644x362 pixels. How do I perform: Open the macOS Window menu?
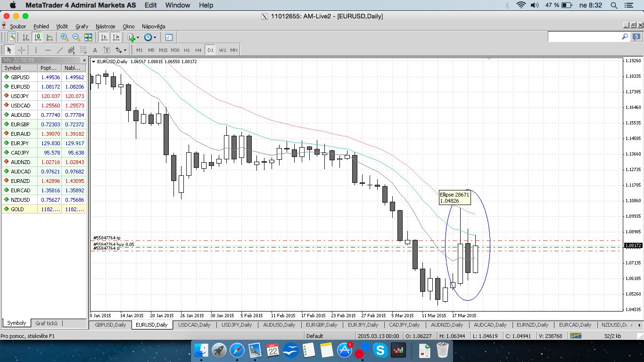[x=178, y=5]
